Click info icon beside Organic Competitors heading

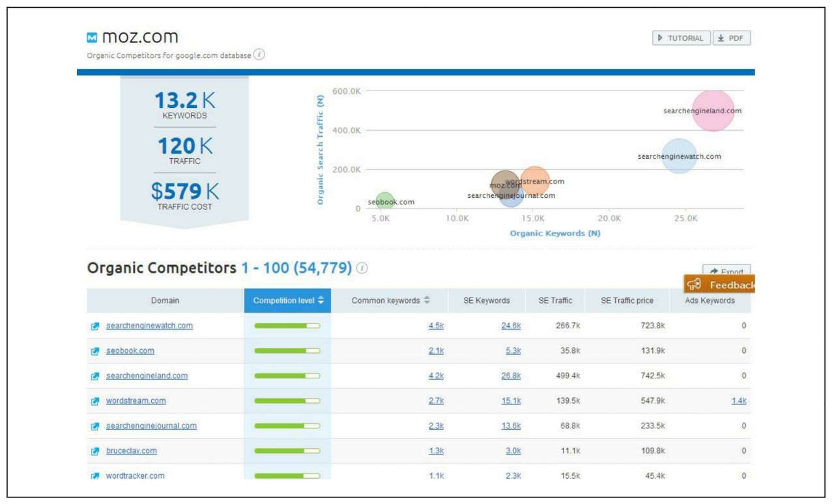[x=362, y=268]
